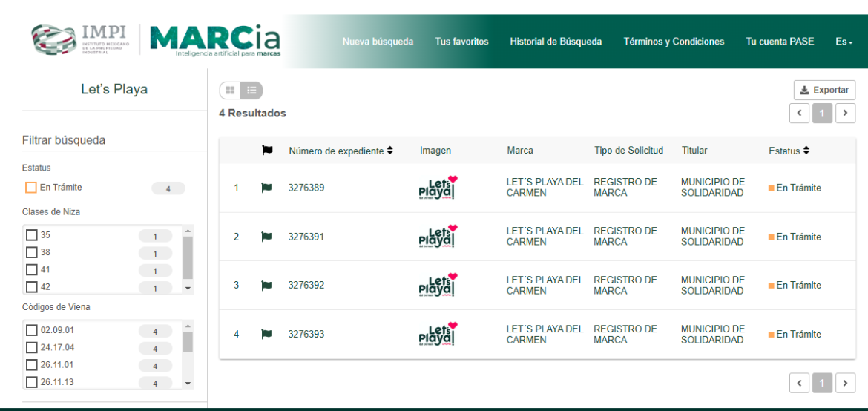Check the En Trámite status filter
Image resolution: width=868 pixels, height=411 pixels.
pos(31,188)
